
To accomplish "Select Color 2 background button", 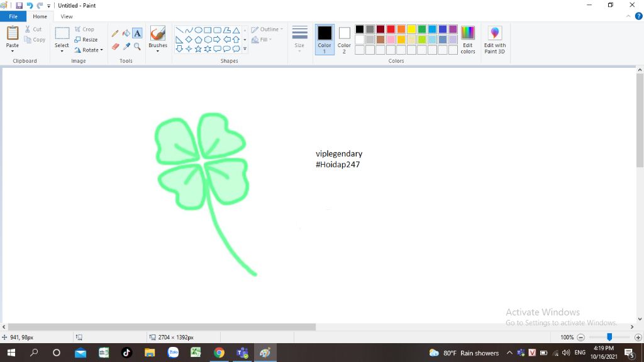I will [344, 40].
